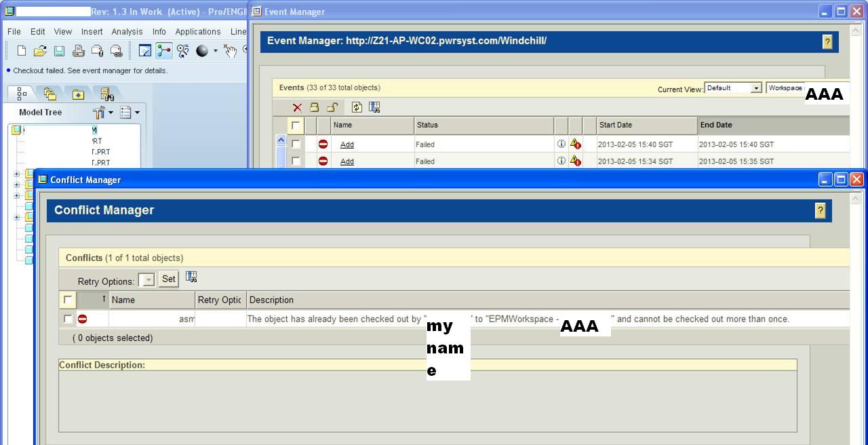
Task: Click info icon for 15:34 failed event
Action: (561, 161)
